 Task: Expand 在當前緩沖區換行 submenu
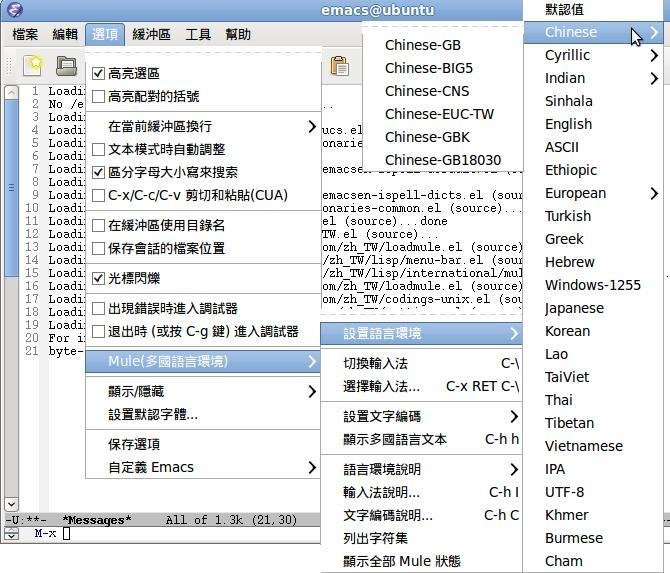coord(203,126)
